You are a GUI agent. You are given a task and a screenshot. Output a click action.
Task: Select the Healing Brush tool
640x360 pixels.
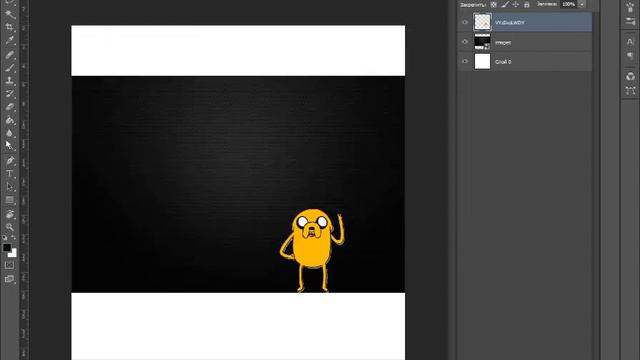click(9, 54)
